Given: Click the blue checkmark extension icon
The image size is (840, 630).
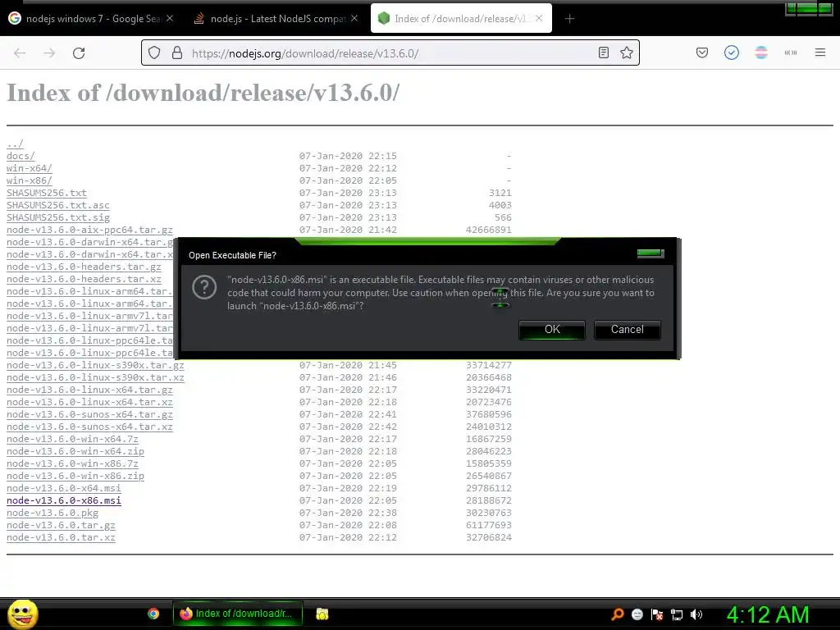Looking at the screenshot, I should 731,52.
